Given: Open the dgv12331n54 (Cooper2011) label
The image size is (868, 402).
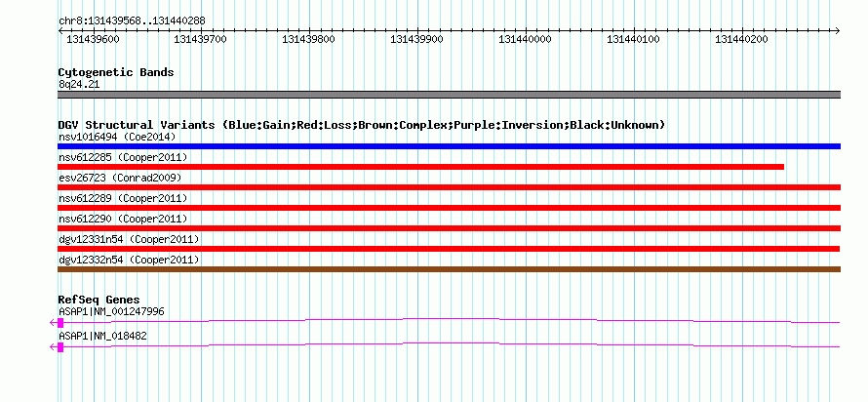Looking at the screenshot, I should click(x=129, y=239).
